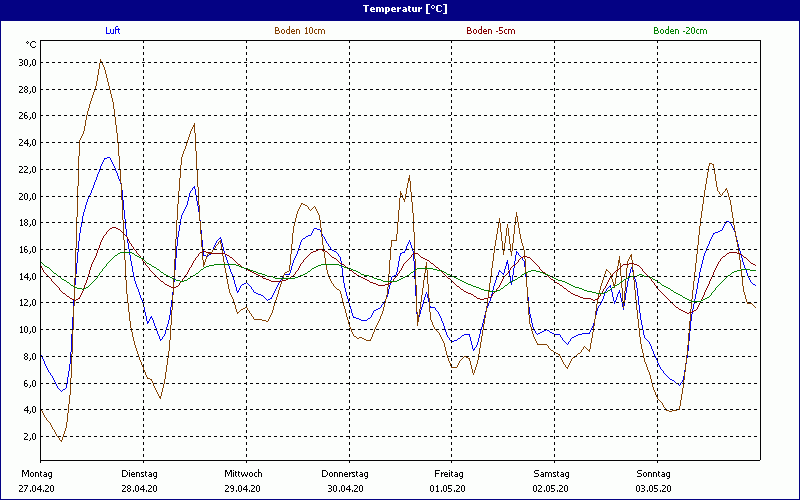Viewport: 800px width, 500px height.
Task: Select the 'Boden 10cm' legend label
Action: tap(300, 31)
